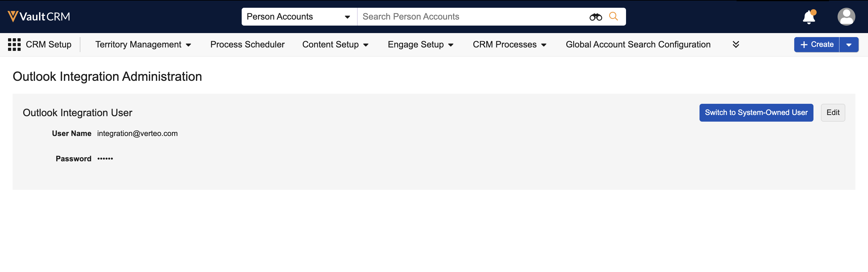Focus the Search Person Accounts field
The width and height of the screenshot is (868, 272).
point(472,17)
